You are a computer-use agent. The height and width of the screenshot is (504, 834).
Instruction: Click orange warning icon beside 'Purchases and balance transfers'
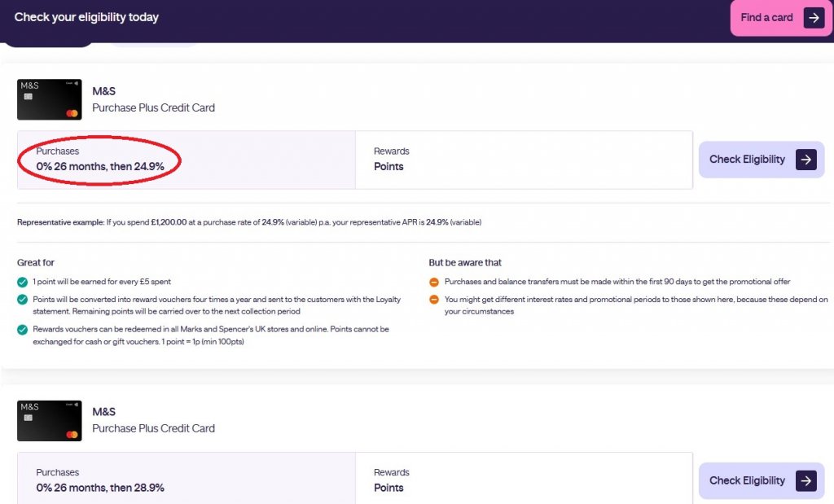coord(434,282)
